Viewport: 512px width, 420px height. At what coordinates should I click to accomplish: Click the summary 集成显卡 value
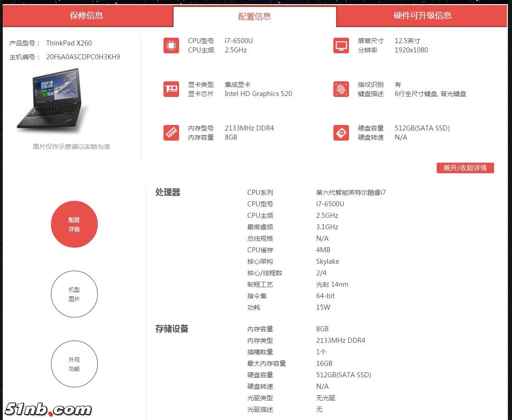pyautogui.click(x=237, y=85)
